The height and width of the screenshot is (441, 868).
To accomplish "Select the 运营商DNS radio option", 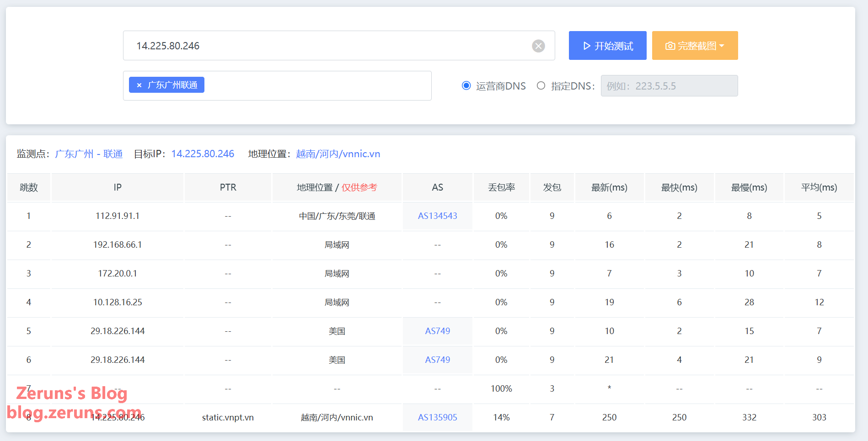I will (466, 86).
